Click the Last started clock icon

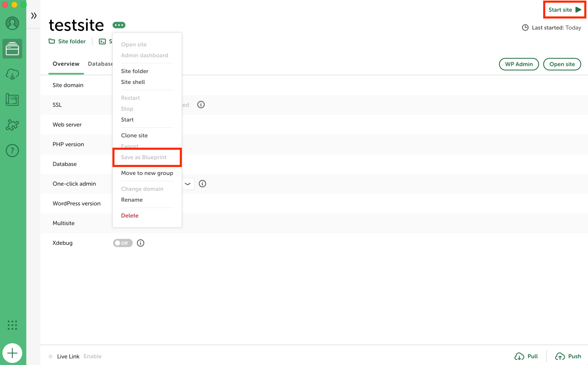pos(525,28)
